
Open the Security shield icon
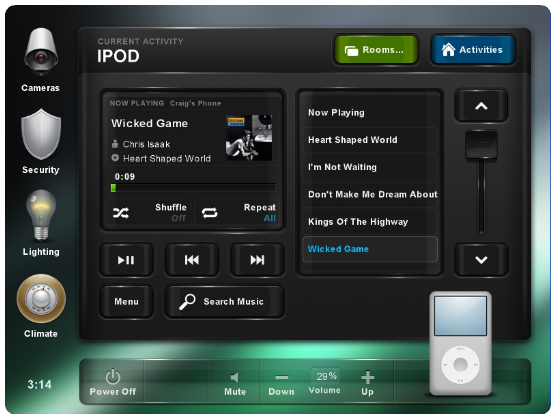click(41, 134)
